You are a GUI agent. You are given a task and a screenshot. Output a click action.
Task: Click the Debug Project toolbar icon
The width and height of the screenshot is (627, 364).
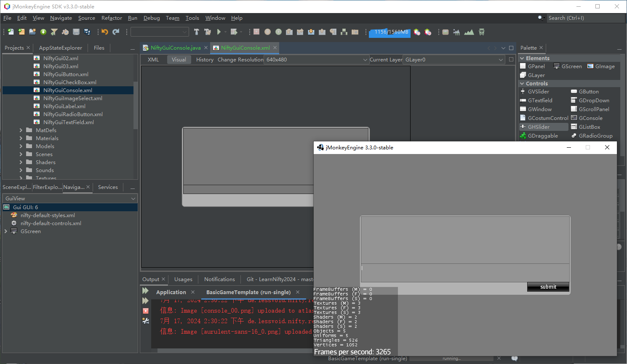click(x=234, y=32)
